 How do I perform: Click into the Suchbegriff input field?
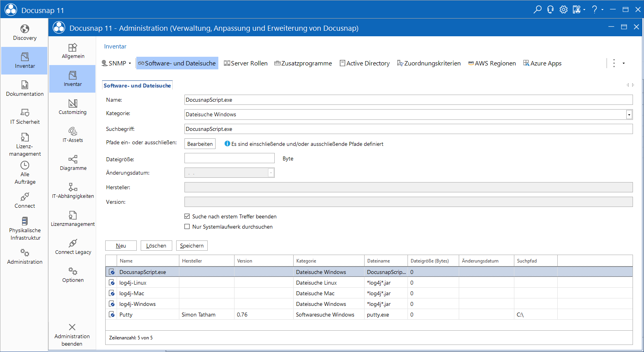tap(408, 129)
